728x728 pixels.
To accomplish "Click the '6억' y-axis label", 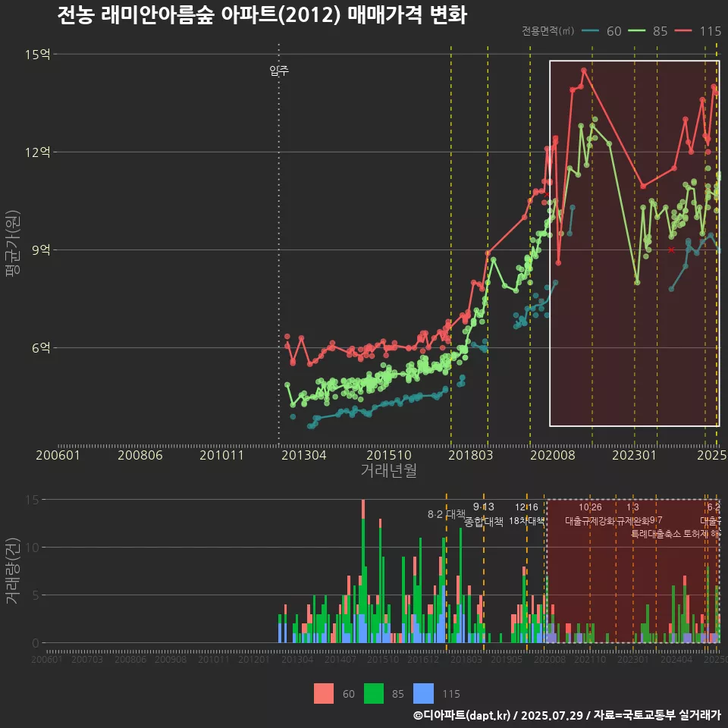I will pos(41,348).
